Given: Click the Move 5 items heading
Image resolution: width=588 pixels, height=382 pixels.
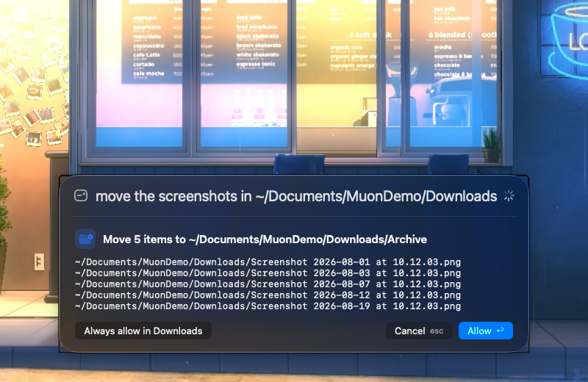Looking at the screenshot, I should tap(265, 239).
